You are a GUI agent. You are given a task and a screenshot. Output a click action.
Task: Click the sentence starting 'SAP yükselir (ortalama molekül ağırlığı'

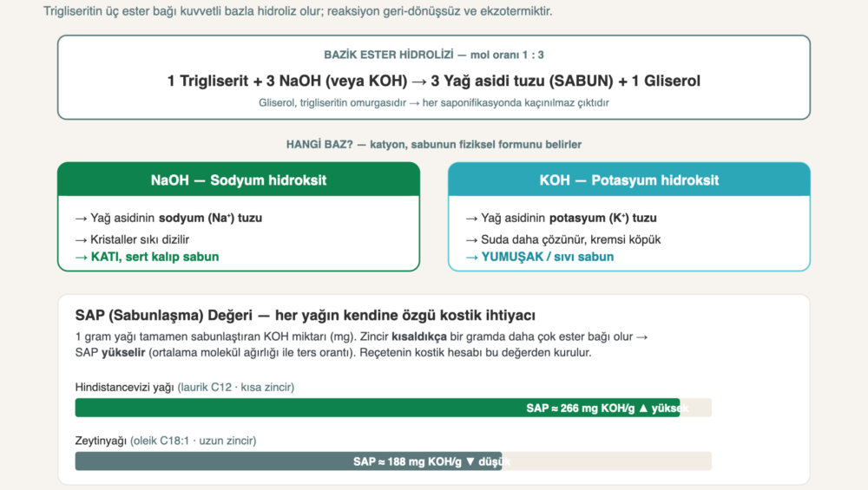(333, 353)
